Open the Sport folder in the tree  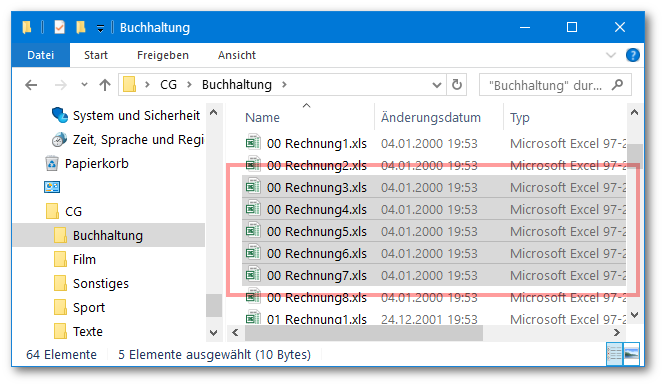coord(89,307)
